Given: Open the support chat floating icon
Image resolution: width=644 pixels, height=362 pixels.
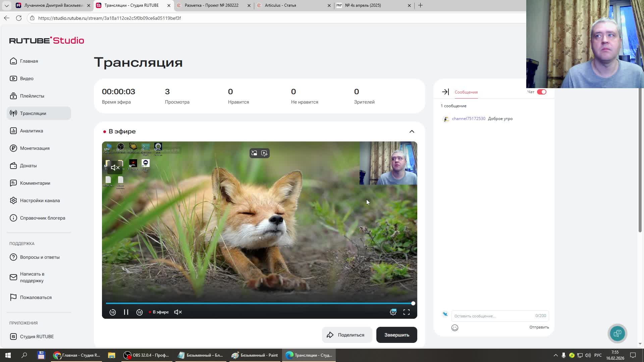Looking at the screenshot, I should tap(617, 333).
